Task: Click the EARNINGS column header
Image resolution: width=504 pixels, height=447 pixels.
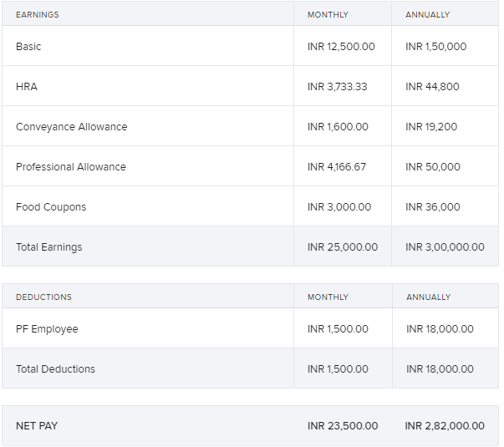Action: [x=38, y=15]
